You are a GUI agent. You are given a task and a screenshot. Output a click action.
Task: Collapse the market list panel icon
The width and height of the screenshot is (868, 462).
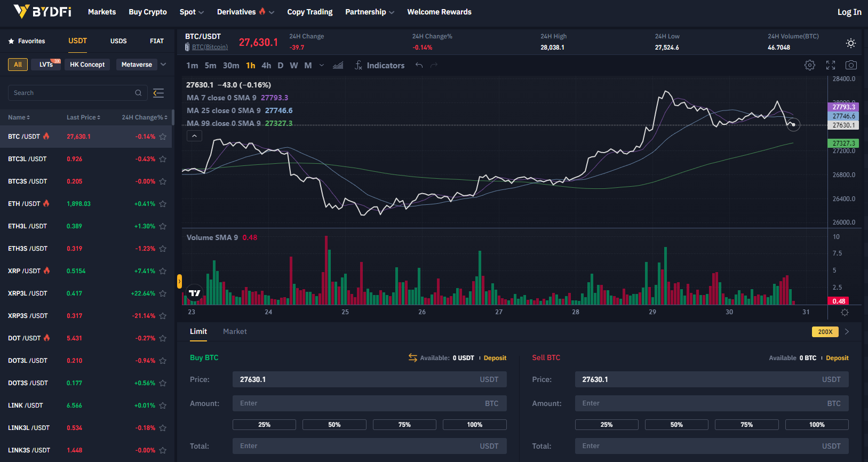click(158, 93)
